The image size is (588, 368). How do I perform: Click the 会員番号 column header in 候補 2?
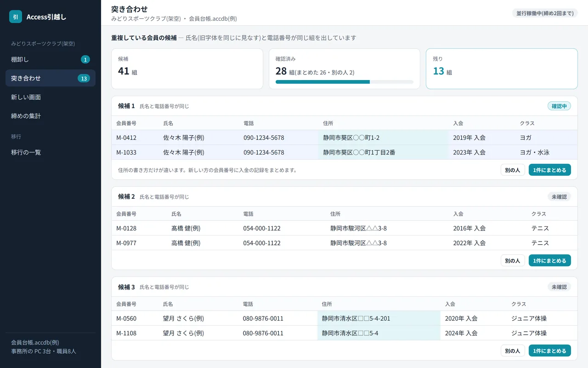[126, 214]
